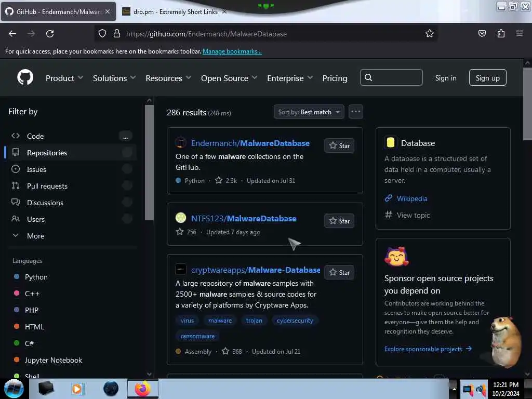Viewport: 532px width, 399px height.
Task: Expand the Product dropdown menu
Action: 64,78
